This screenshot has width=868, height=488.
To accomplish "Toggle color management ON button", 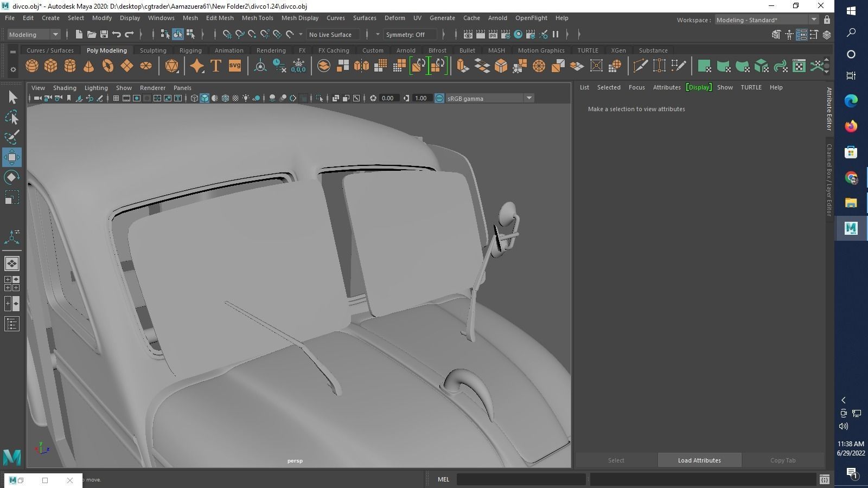I will [x=439, y=98].
